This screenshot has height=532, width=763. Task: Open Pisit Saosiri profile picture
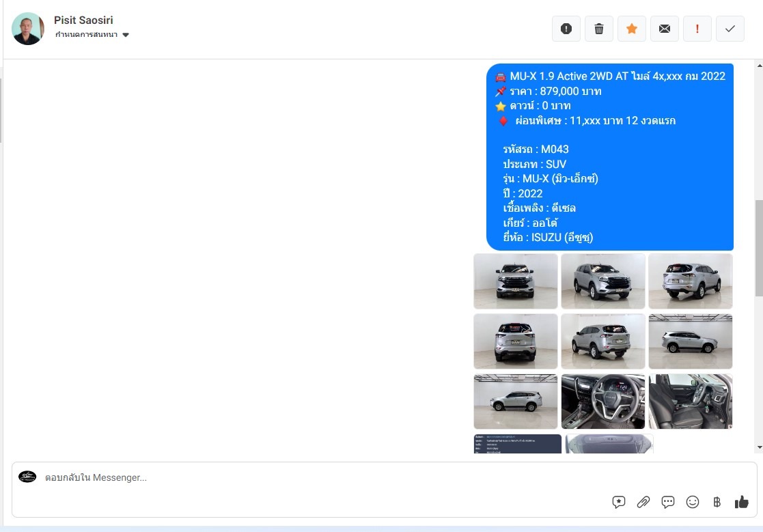[x=28, y=29]
